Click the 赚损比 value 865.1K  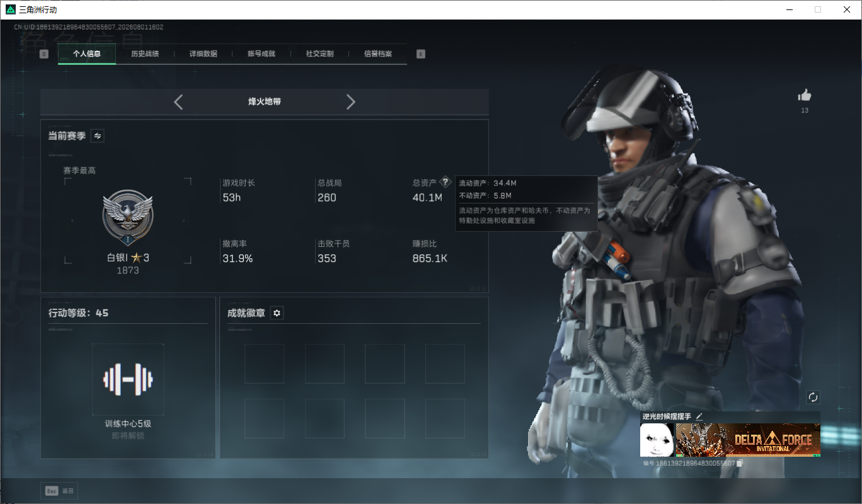pos(430,258)
